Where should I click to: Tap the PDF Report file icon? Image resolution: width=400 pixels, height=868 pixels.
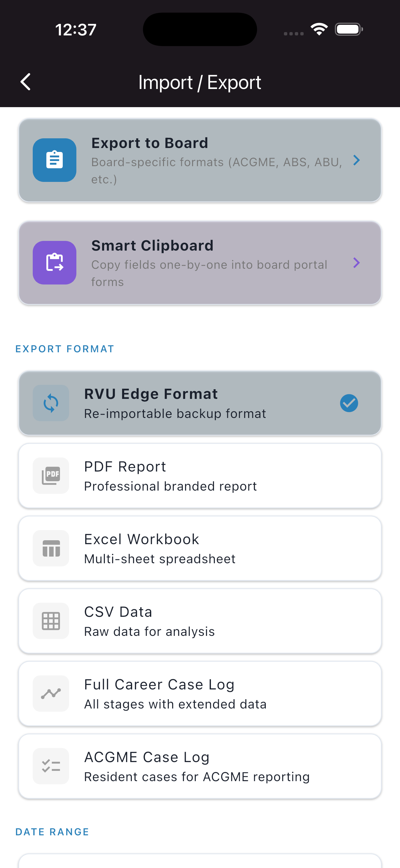pyautogui.click(x=51, y=475)
